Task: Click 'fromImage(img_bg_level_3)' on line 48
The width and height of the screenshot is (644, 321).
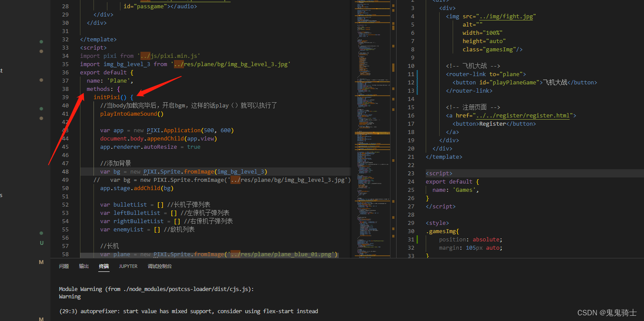Action: coord(226,171)
